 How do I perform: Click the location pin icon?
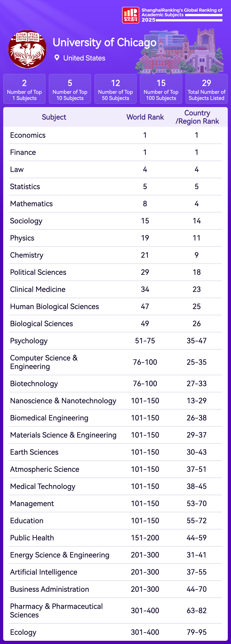[57, 58]
